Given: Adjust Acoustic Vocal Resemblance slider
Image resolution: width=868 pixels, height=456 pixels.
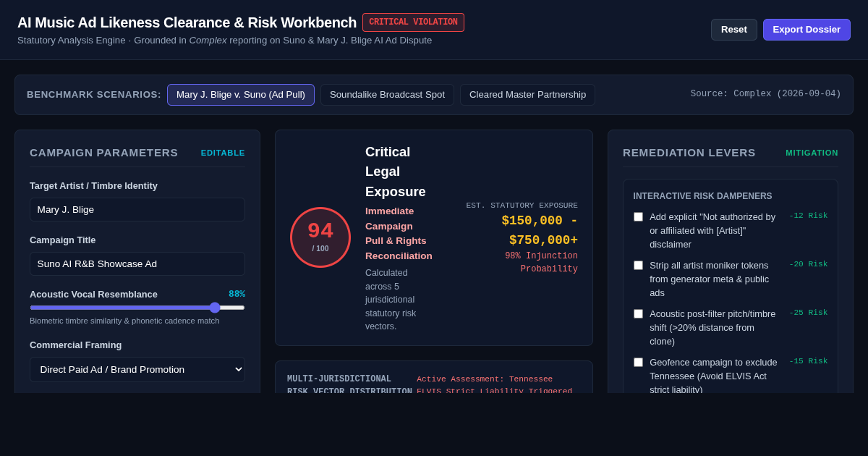Looking at the screenshot, I should [137, 308].
